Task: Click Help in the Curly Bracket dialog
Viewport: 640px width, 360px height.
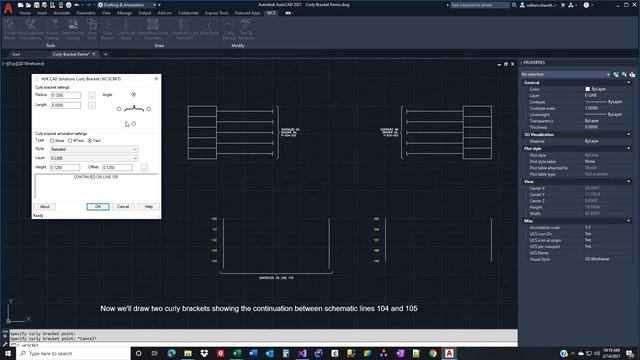Action: pyautogui.click(x=149, y=207)
